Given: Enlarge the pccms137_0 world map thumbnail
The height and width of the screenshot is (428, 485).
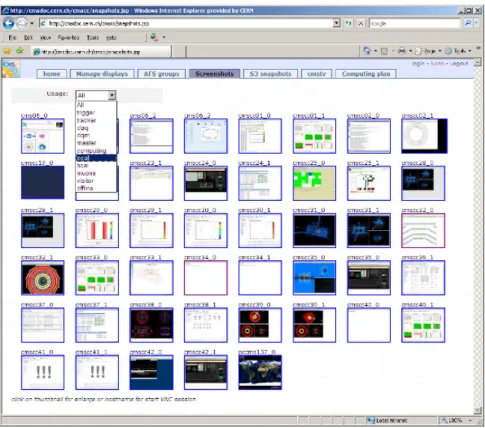Looking at the screenshot, I should point(260,372).
